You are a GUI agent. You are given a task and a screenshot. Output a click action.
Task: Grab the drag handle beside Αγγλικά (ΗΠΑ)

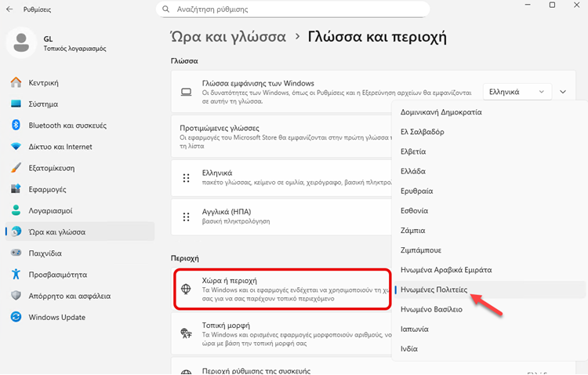pos(187,217)
